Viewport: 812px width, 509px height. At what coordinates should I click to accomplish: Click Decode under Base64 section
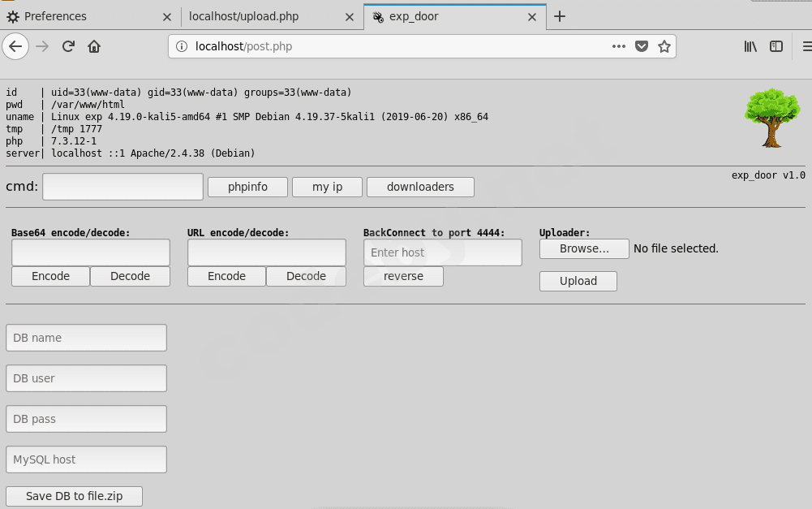pos(130,276)
